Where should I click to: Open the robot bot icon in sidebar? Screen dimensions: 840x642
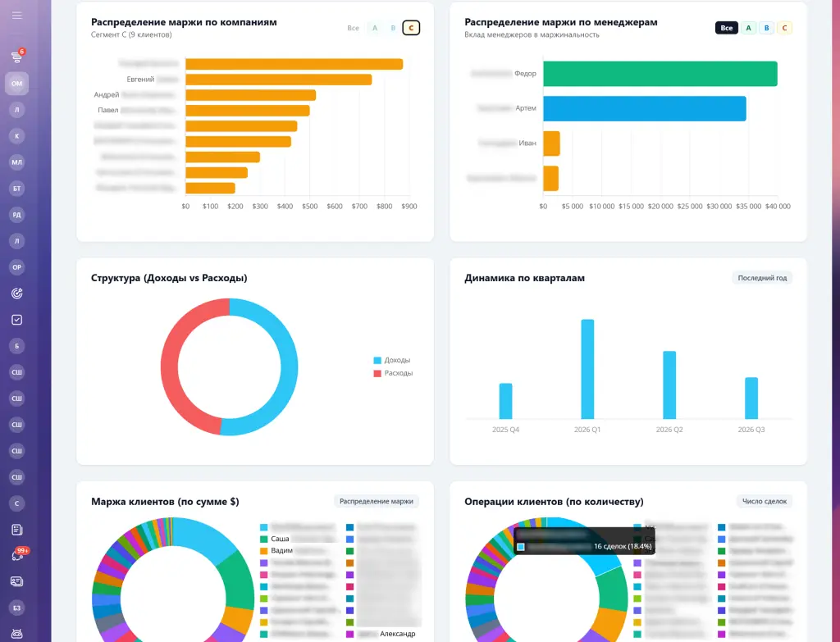tap(16, 634)
